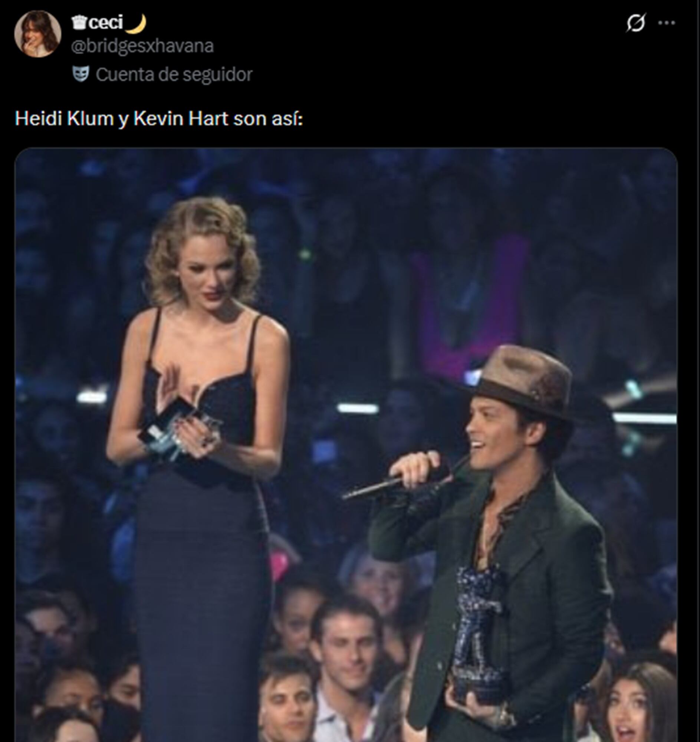Image resolution: width=700 pixels, height=742 pixels.
Task: Click the crown emoji before the name ceci
Action: coord(79,23)
